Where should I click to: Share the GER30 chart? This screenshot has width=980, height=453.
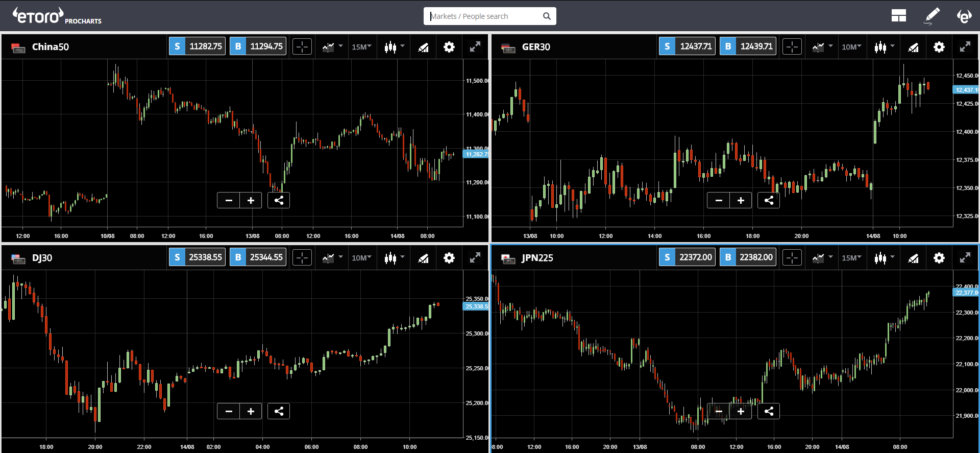pos(769,200)
